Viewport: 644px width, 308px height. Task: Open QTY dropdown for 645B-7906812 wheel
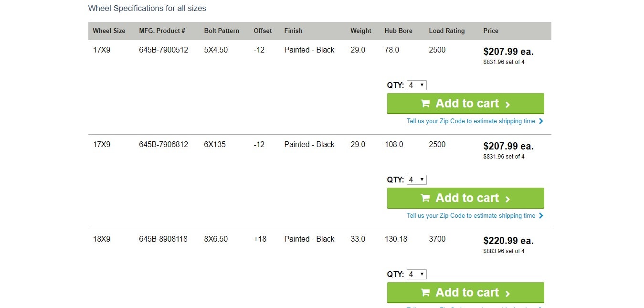tap(416, 180)
